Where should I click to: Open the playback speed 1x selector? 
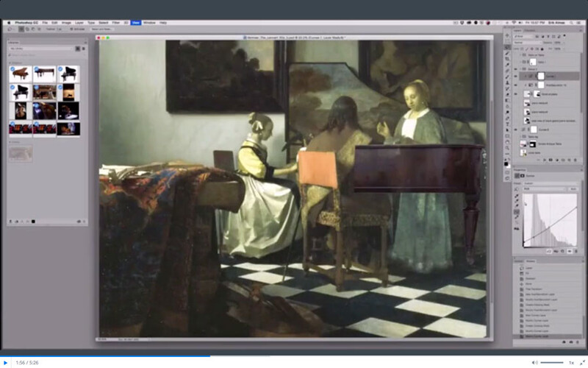(571, 363)
